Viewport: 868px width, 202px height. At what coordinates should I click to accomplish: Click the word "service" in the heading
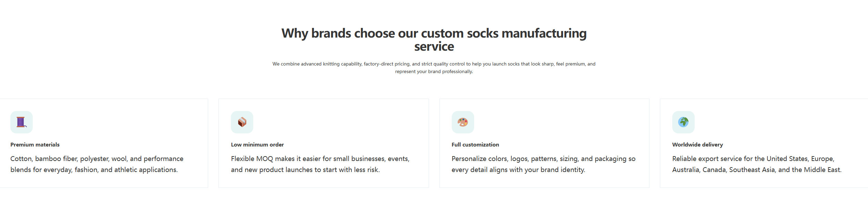pyautogui.click(x=434, y=47)
